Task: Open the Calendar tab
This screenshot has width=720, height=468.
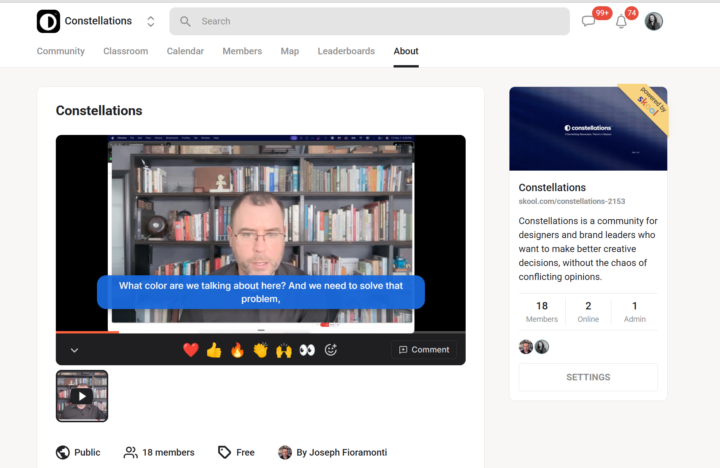Action: pyautogui.click(x=185, y=51)
